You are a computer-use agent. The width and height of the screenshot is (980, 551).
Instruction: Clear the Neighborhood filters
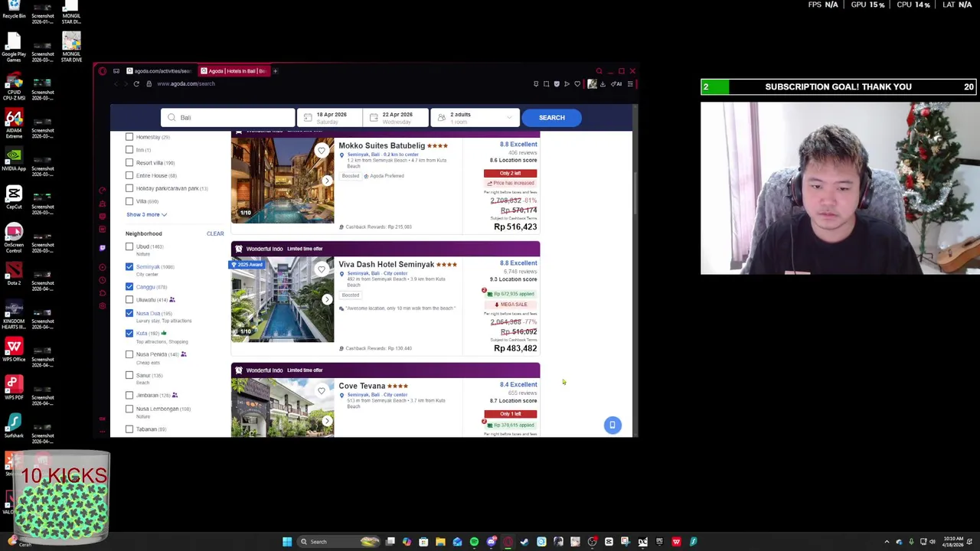tap(215, 234)
